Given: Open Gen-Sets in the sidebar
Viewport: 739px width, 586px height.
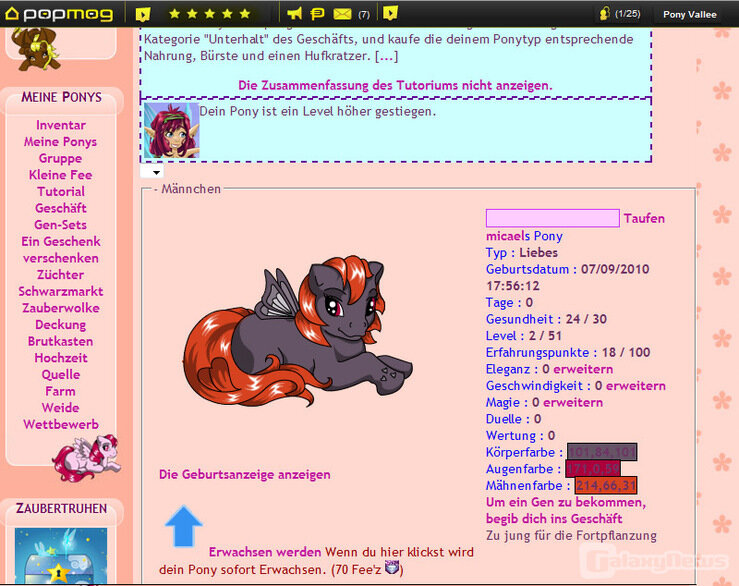Looking at the screenshot, I should [x=60, y=225].
